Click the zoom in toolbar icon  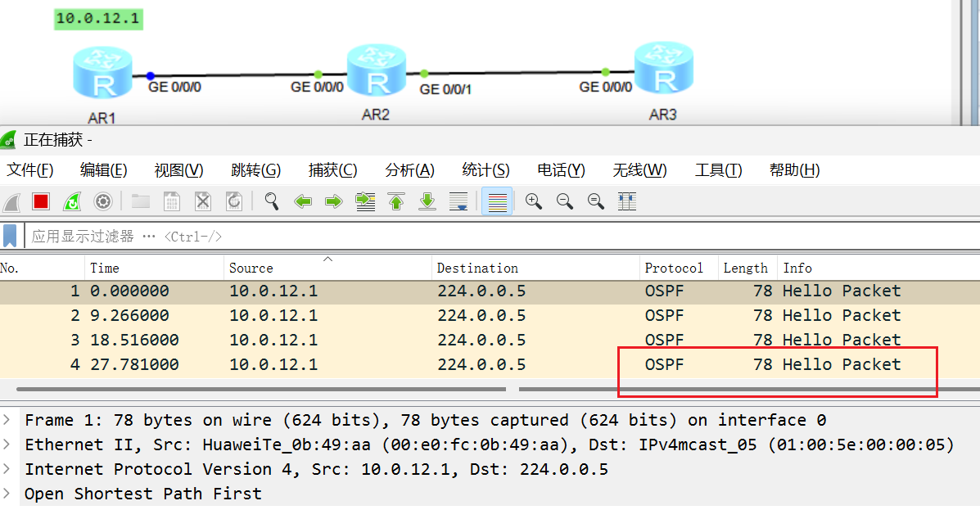(x=533, y=201)
